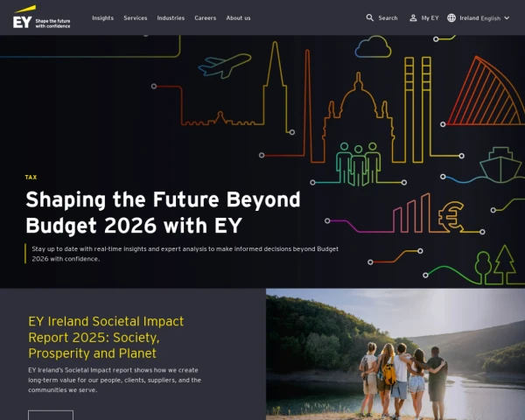
Task: Click the Search label in header
Action: 388,18
